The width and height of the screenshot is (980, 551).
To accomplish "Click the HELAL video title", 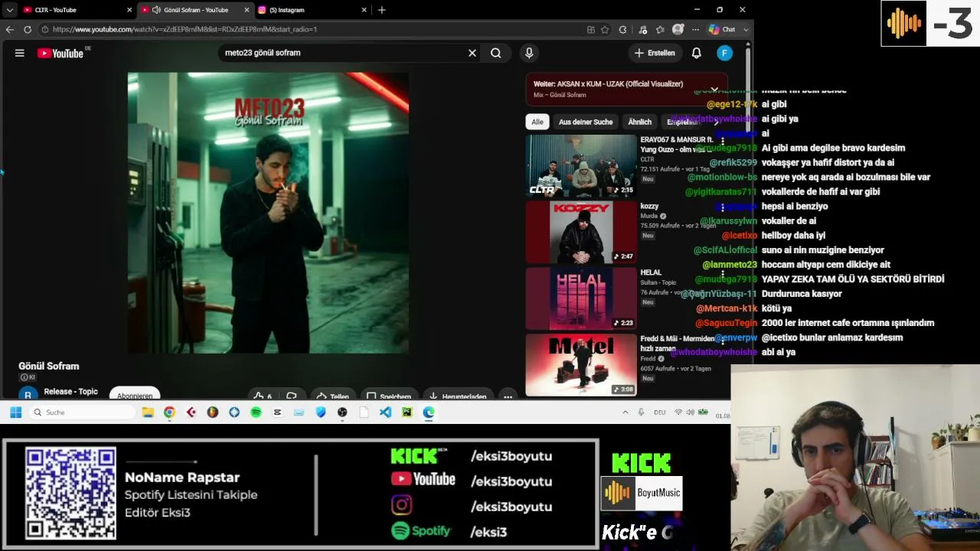I will [x=651, y=272].
